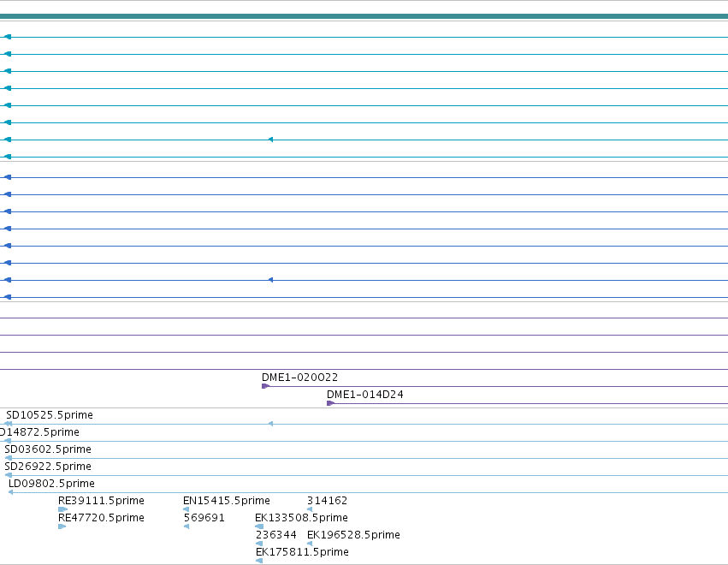Screen dimensions: 728x565
Task: Click the arrow glyph below 314162
Action: [x=310, y=509]
